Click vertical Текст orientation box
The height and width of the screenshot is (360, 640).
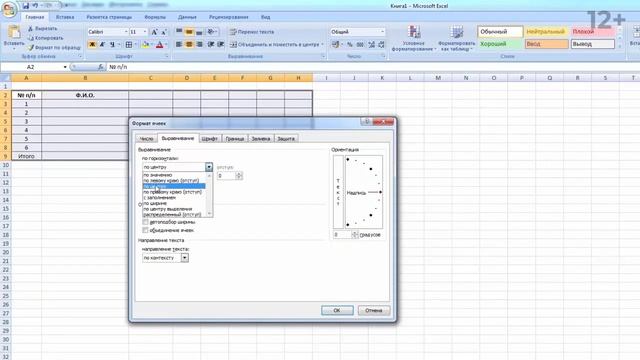[338, 192]
